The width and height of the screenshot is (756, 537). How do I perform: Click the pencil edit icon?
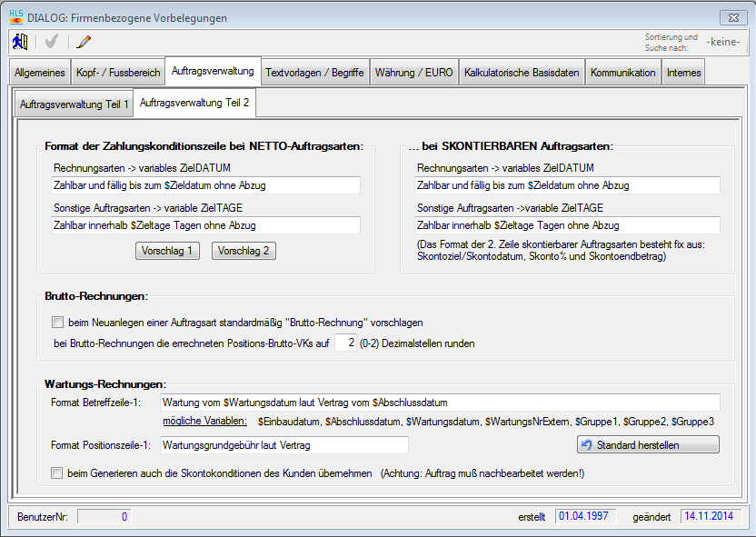85,41
